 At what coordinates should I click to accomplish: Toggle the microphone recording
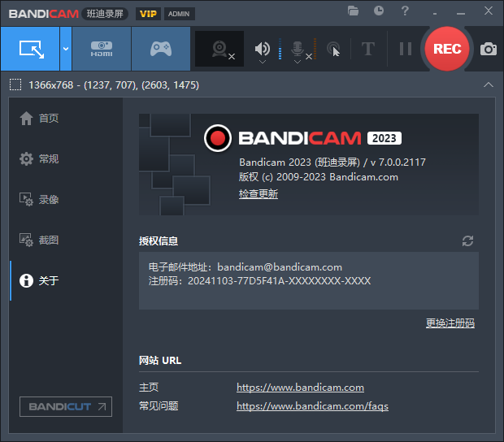298,49
